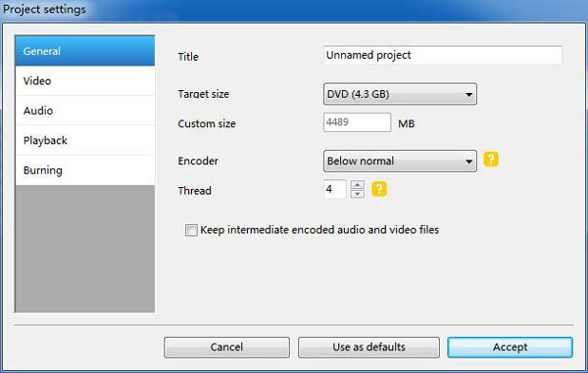This screenshot has width=588, height=373.
Task: Switch to the Burning settings category
Action: click(85, 170)
